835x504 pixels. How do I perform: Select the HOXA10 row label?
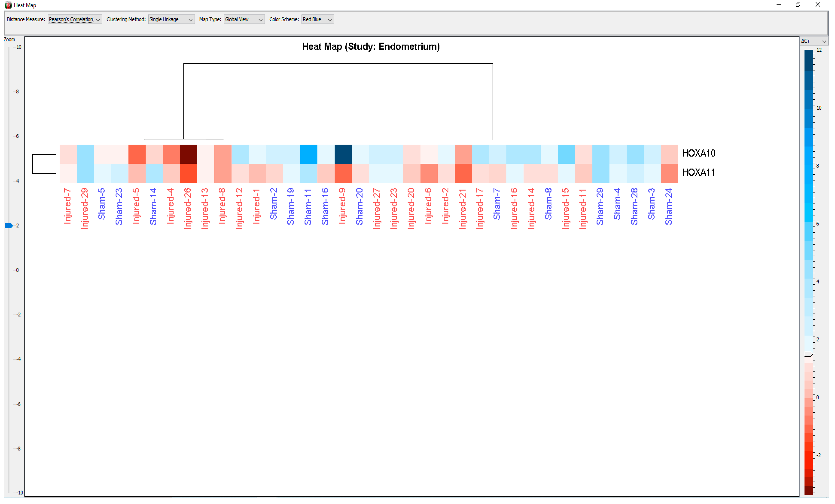pyautogui.click(x=698, y=153)
